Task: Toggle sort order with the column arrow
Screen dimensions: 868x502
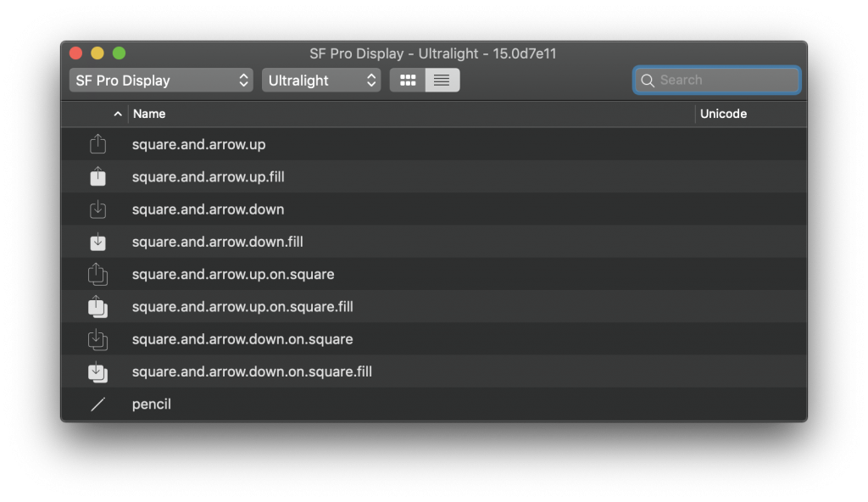Action: pyautogui.click(x=117, y=114)
